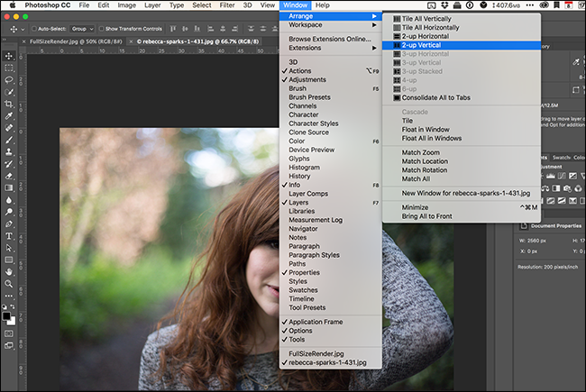Select the Move tool
586x392 pixels.
[x=9, y=55]
